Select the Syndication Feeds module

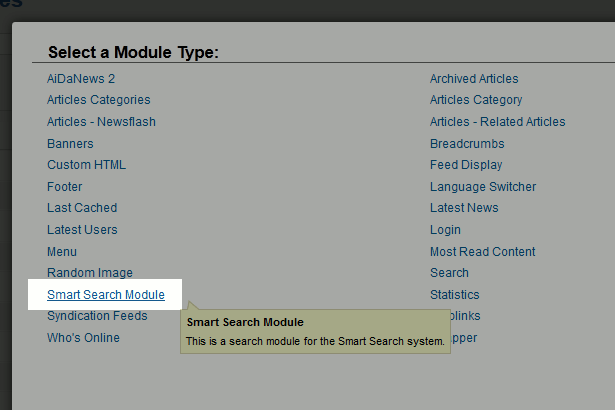97,316
